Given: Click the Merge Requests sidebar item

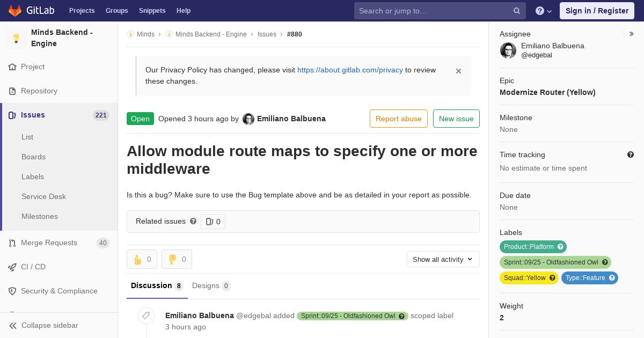Looking at the screenshot, I should [59, 243].
